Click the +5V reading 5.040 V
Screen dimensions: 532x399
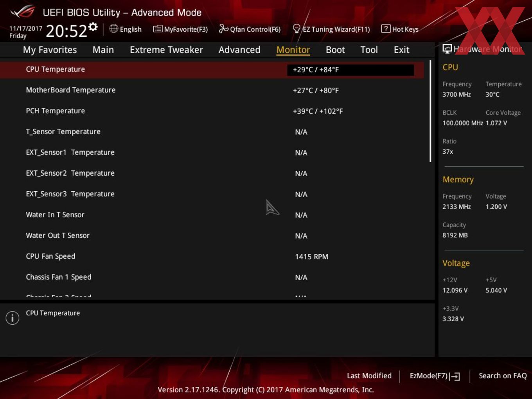[496, 290]
